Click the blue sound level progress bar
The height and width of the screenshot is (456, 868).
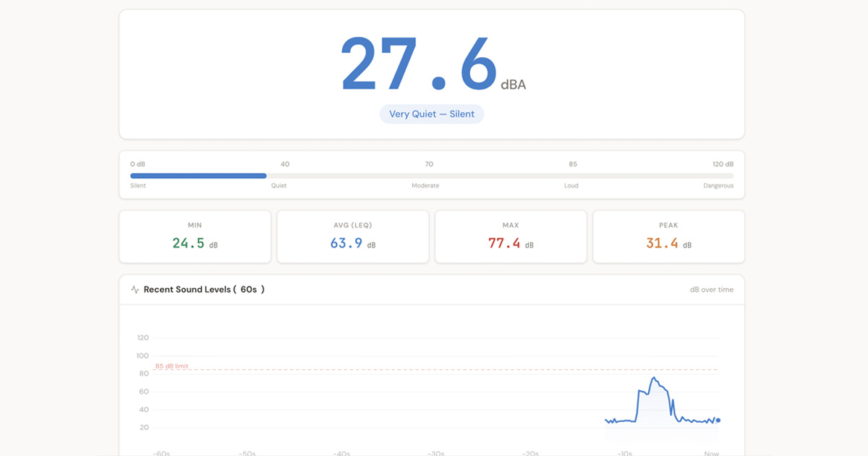[x=198, y=175]
